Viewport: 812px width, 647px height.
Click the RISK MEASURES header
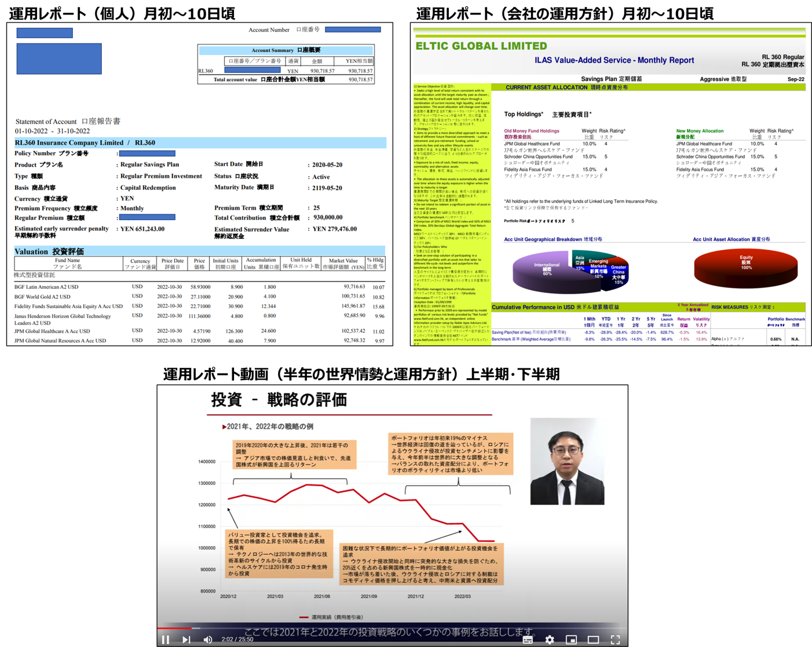click(x=742, y=307)
